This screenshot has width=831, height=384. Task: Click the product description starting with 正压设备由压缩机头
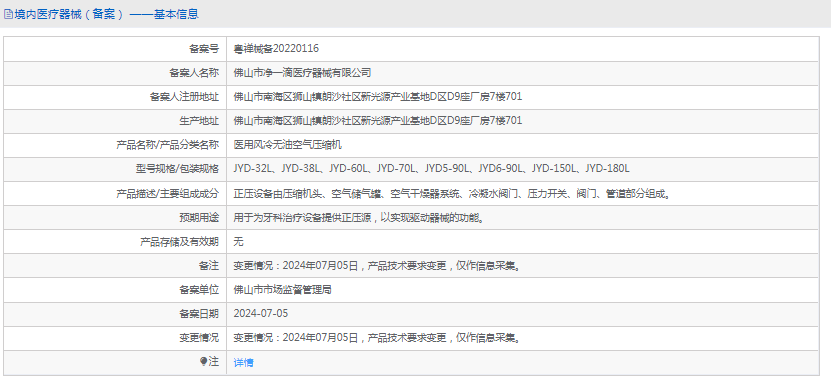[453, 193]
